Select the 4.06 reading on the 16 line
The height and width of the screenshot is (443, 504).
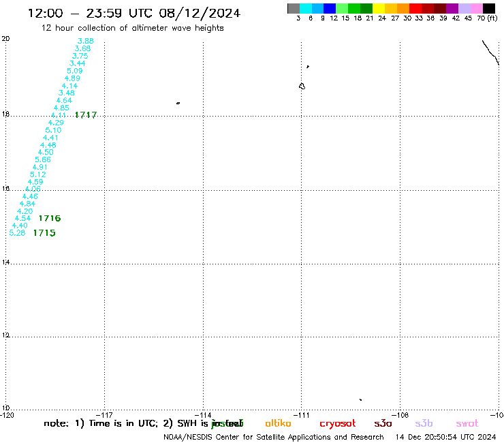point(33,189)
